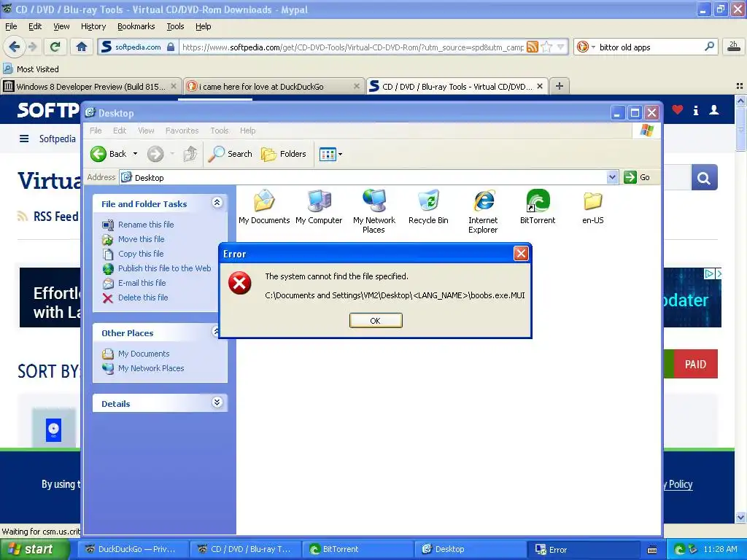The height and width of the screenshot is (560, 747).
Task: Switch to the Windows 8 Developer Preview tab
Action: (x=91, y=87)
